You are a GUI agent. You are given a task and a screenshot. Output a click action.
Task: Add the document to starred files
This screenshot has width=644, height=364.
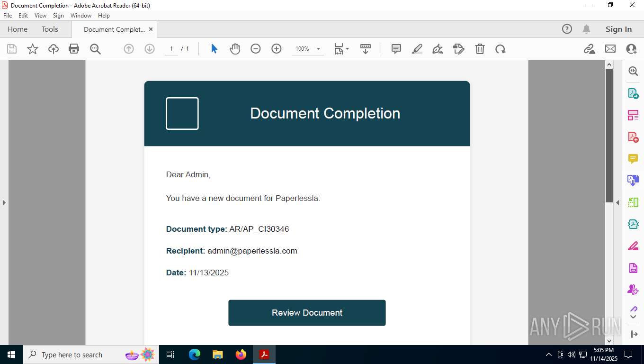pyautogui.click(x=33, y=49)
